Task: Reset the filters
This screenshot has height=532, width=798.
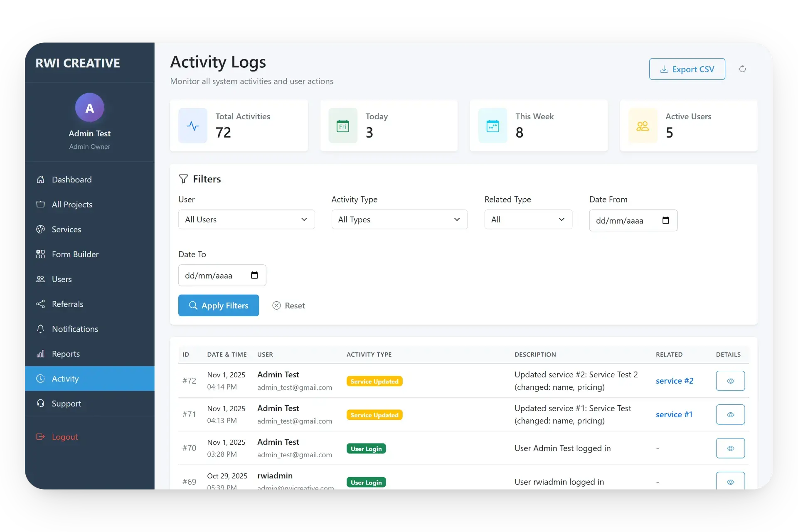Action: point(289,305)
